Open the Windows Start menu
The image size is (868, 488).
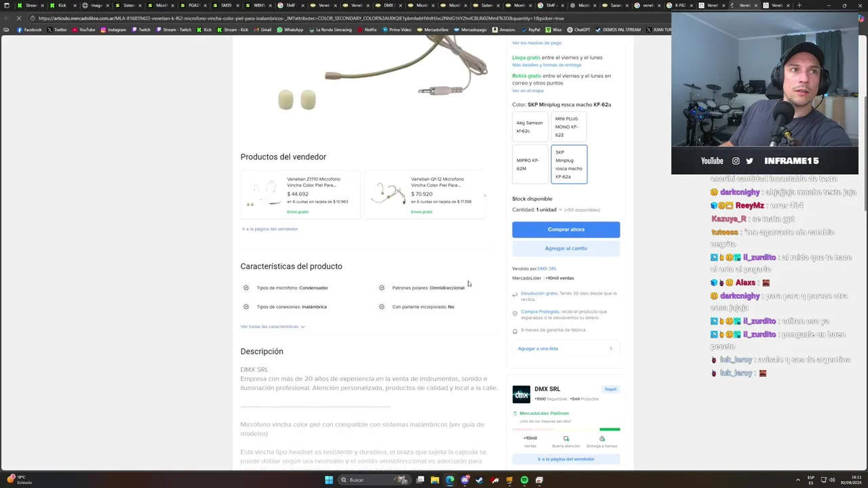pyautogui.click(x=329, y=480)
